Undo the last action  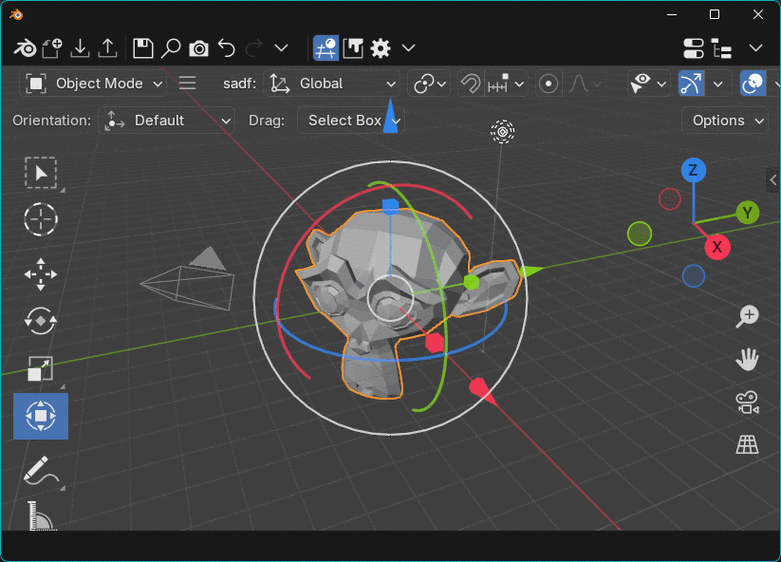pos(227,48)
